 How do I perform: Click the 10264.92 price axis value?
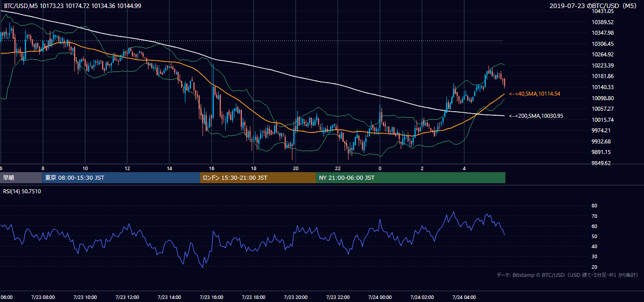[x=602, y=54]
